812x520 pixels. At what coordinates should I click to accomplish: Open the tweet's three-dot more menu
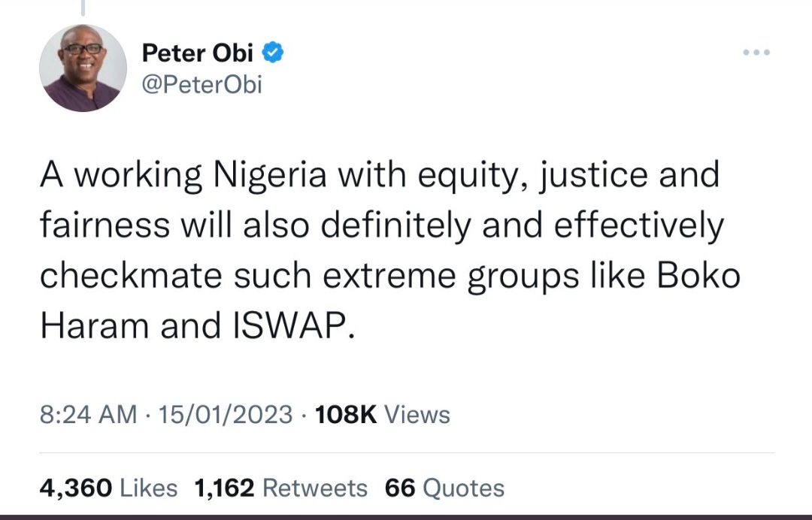tap(756, 53)
